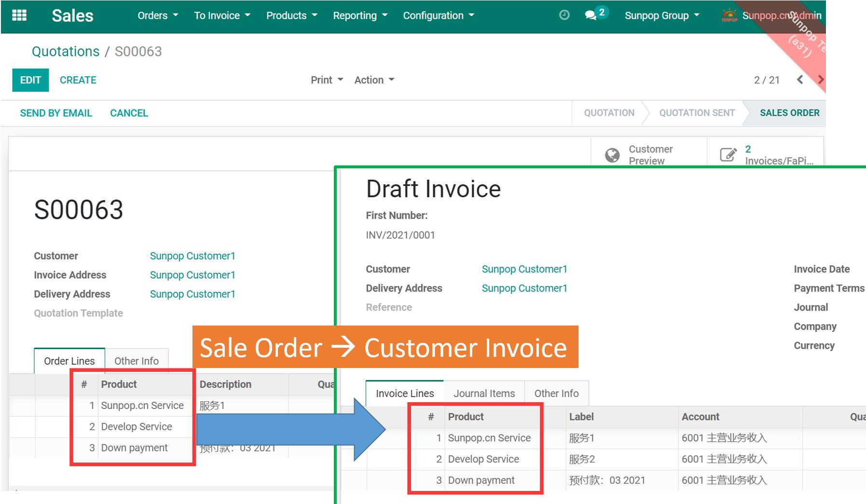Switch to invoice Other Info tab
Image resolution: width=866 pixels, height=504 pixels.
tap(556, 394)
